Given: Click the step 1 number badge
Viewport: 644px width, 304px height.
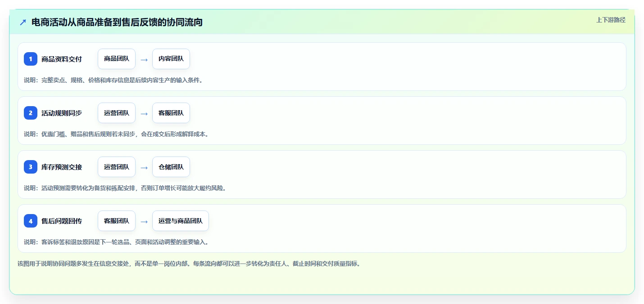Looking at the screenshot, I should (31, 59).
